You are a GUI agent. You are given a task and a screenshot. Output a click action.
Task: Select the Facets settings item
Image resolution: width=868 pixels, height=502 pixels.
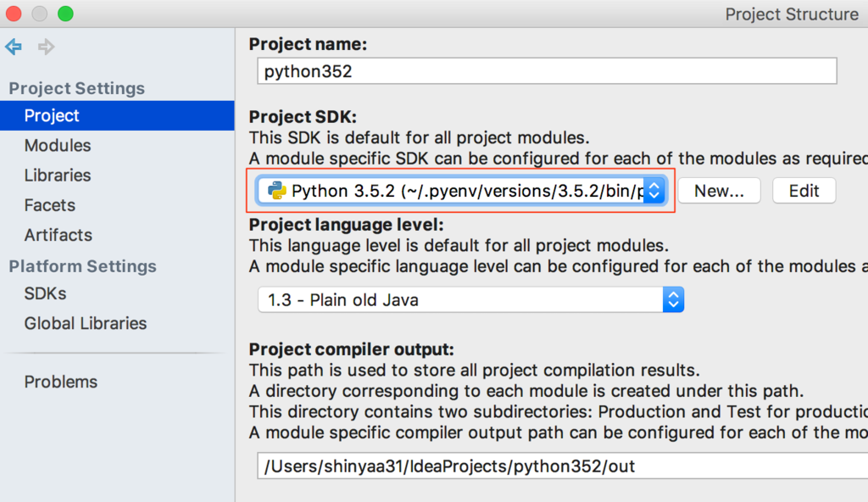pos(50,205)
